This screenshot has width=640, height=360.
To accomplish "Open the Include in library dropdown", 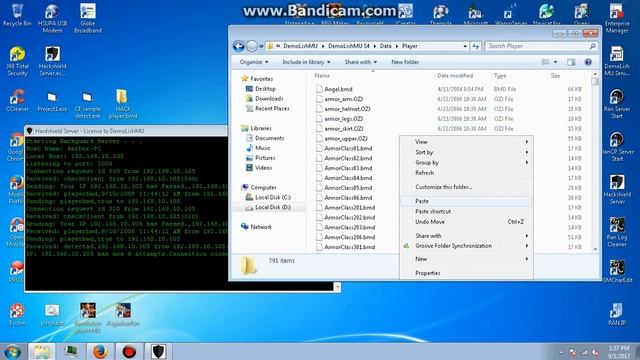I will coord(306,62).
